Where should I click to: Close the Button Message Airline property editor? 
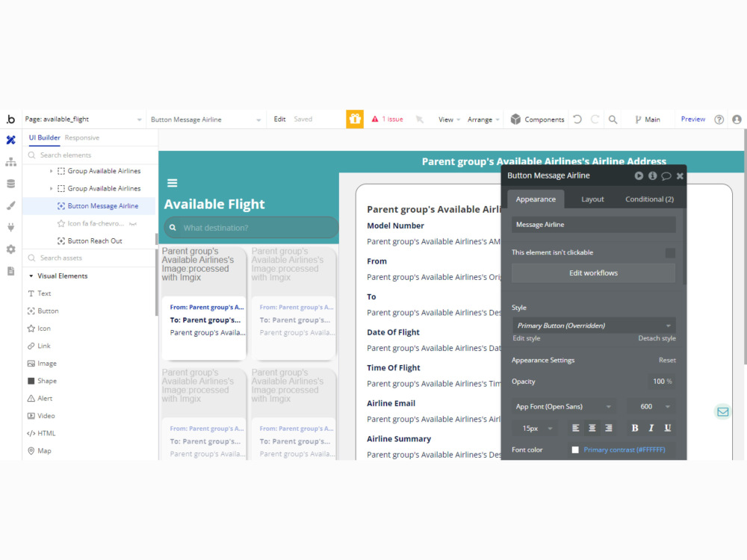[681, 175]
